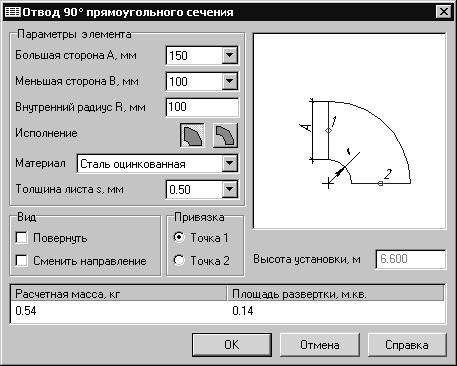
Task: Click the Расчетная масса, кг column header
Action: pyautogui.click(x=119, y=294)
